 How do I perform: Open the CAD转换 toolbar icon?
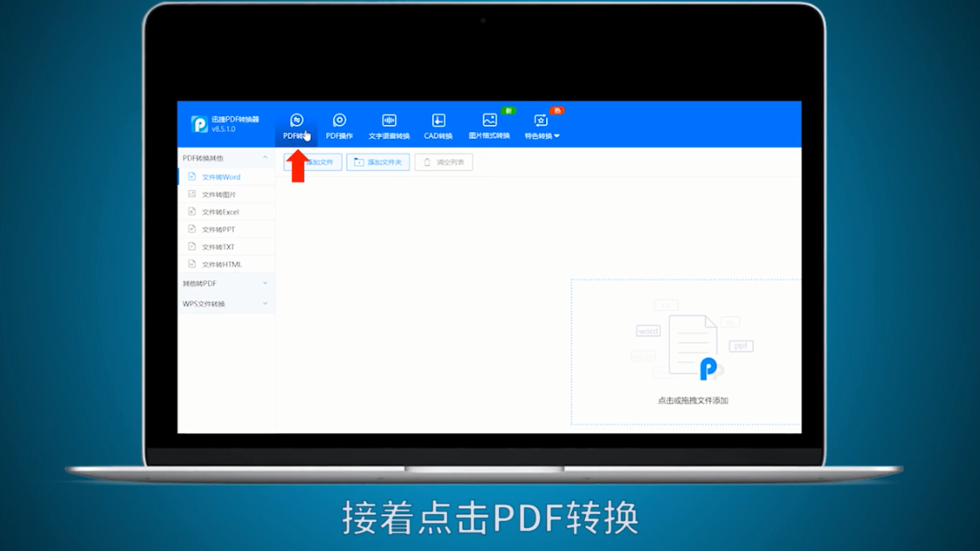coord(438,122)
